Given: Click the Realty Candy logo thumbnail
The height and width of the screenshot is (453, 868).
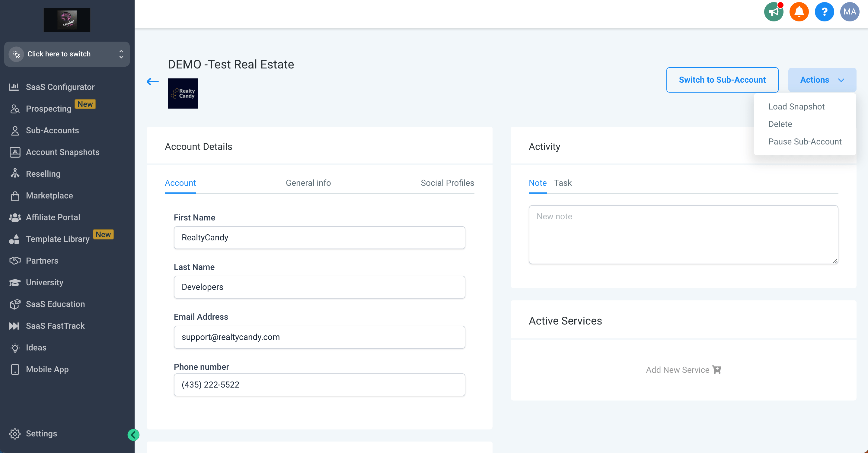Looking at the screenshot, I should [x=183, y=93].
